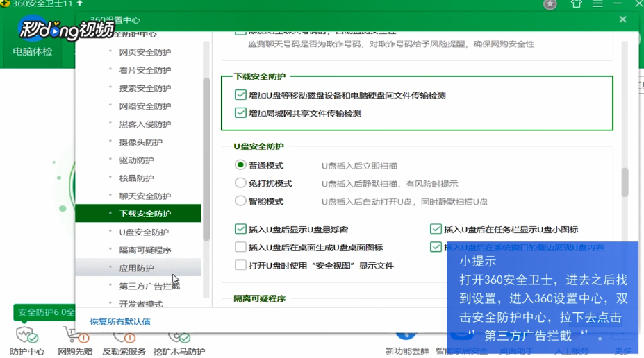Click 恢复所有默认值 link
Screen dimensions: 644x358
pyautogui.click(x=120, y=321)
